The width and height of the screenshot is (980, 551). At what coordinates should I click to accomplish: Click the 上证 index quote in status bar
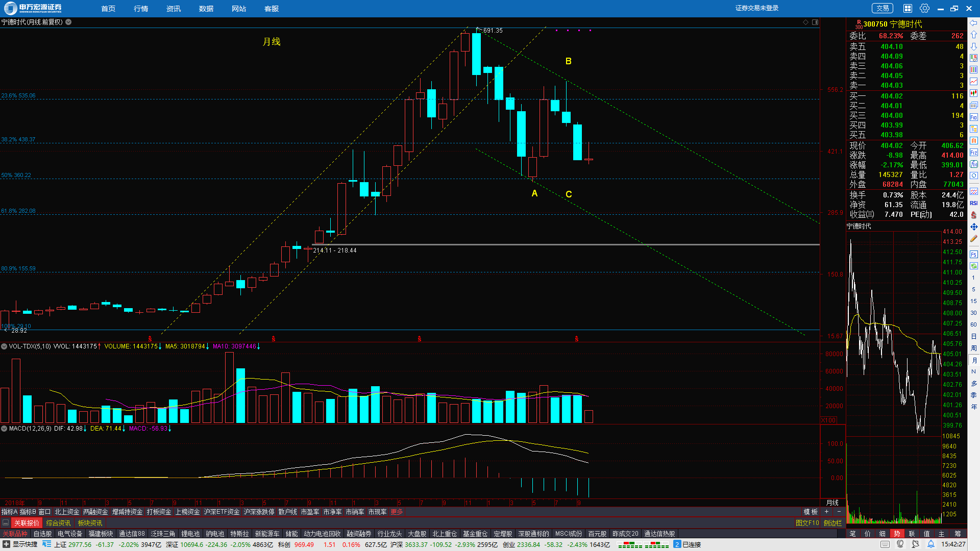tap(108, 544)
